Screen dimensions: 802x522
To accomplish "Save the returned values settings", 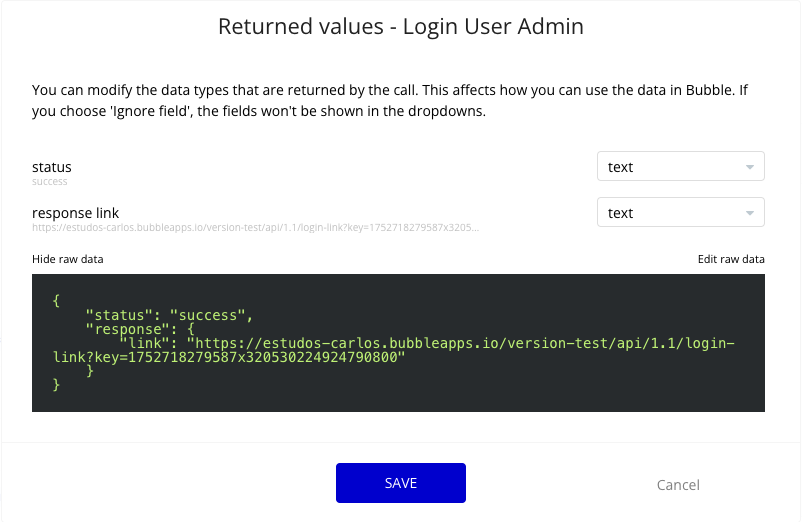I will [400, 483].
